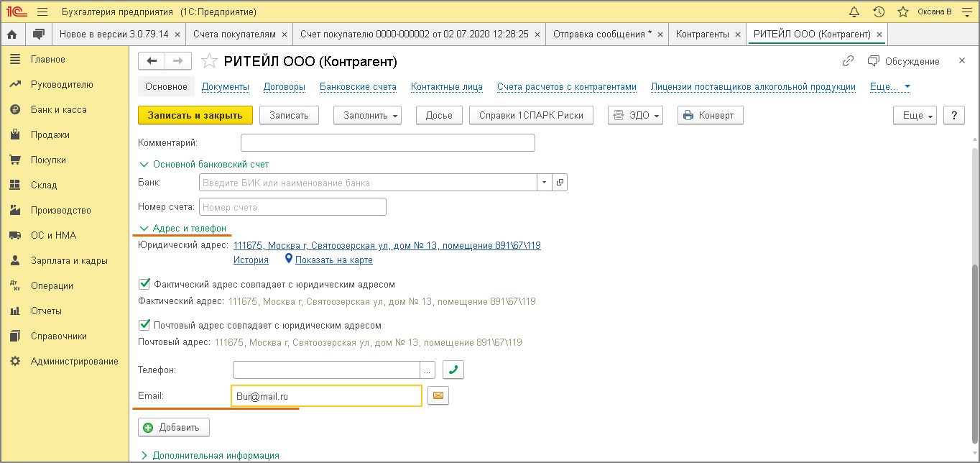This screenshot has width=980, height=463.
Task: Open legal address 111675 Москва link
Action: click(387, 245)
